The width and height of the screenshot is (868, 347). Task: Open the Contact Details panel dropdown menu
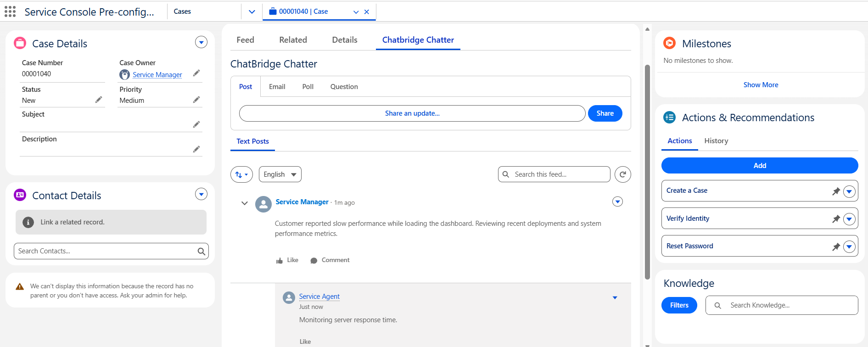[x=201, y=194]
